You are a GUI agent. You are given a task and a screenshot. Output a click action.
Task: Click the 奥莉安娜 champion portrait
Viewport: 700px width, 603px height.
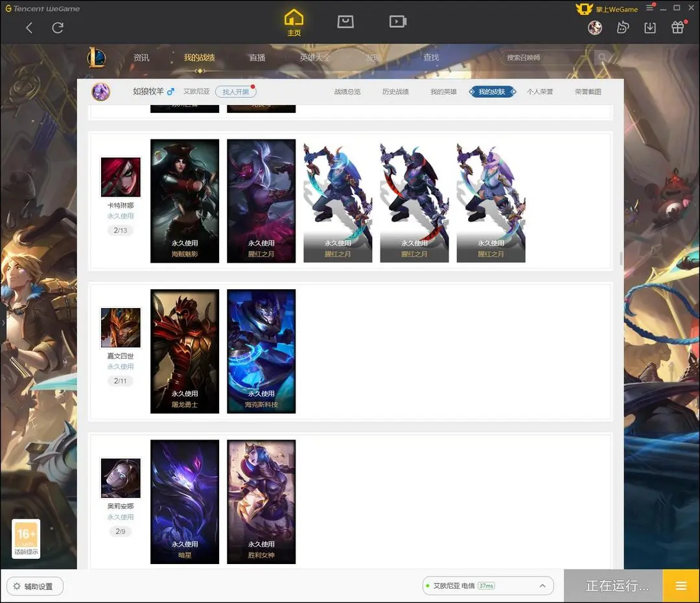click(x=121, y=478)
